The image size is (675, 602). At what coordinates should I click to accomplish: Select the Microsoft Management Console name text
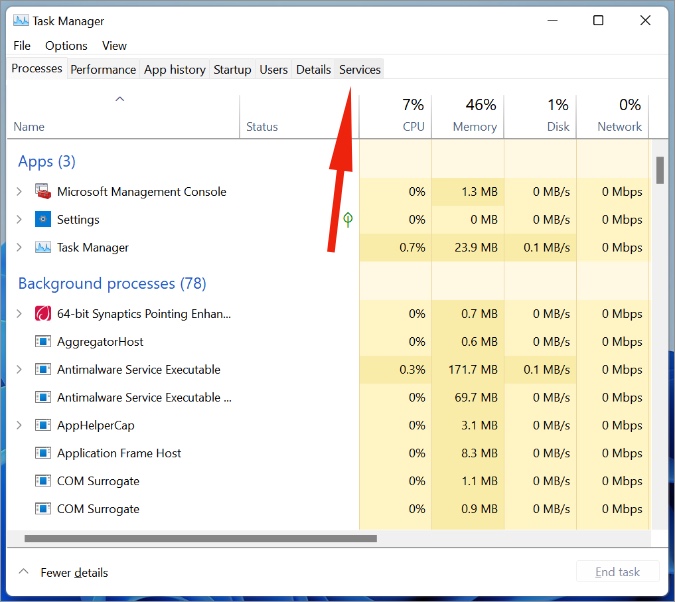(x=142, y=191)
